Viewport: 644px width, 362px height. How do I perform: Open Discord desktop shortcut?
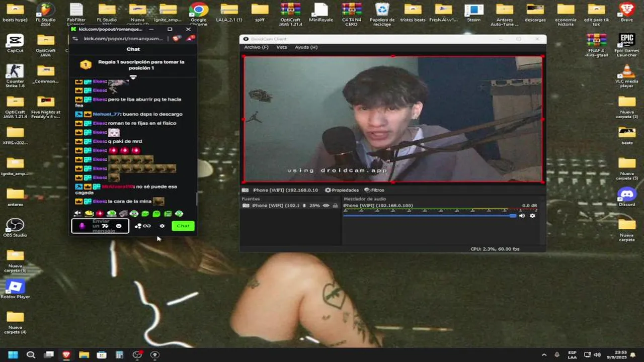(627, 197)
